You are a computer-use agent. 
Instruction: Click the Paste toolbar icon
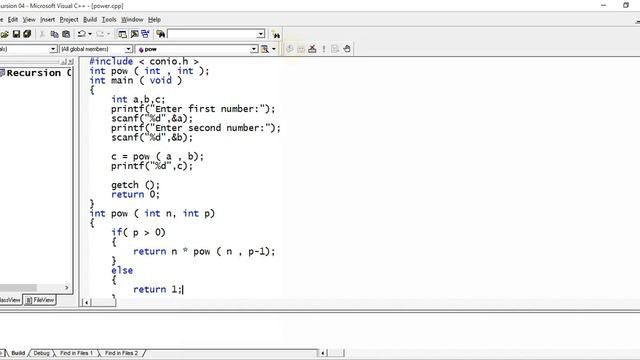pyautogui.click(x=66, y=34)
